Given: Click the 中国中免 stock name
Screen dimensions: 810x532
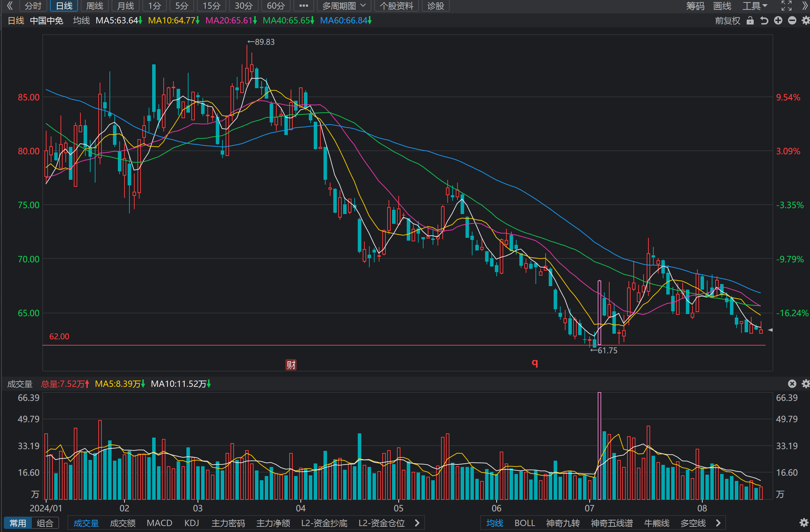Looking at the screenshot, I should [47, 21].
